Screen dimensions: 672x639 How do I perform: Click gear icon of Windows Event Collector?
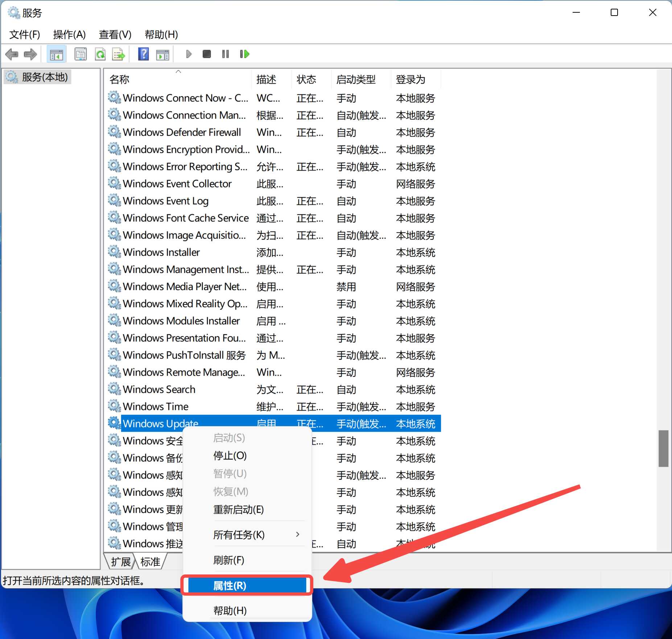(114, 184)
